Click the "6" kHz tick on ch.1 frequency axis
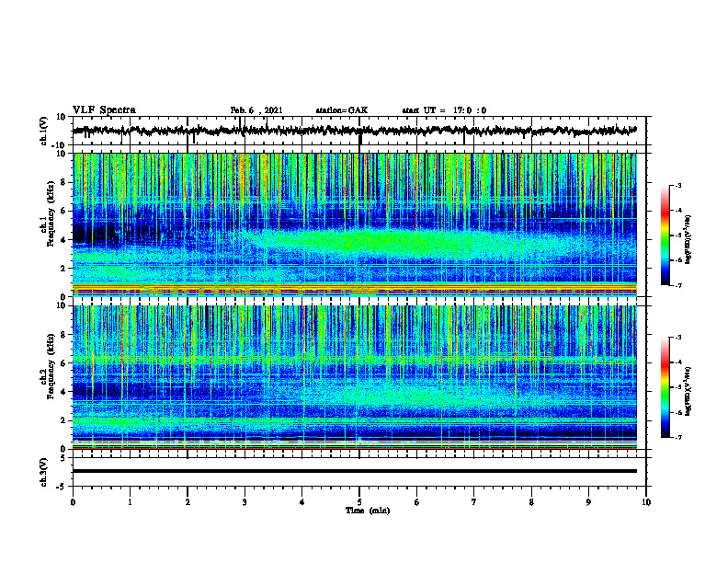This screenshot has width=728, height=563. tap(63, 211)
